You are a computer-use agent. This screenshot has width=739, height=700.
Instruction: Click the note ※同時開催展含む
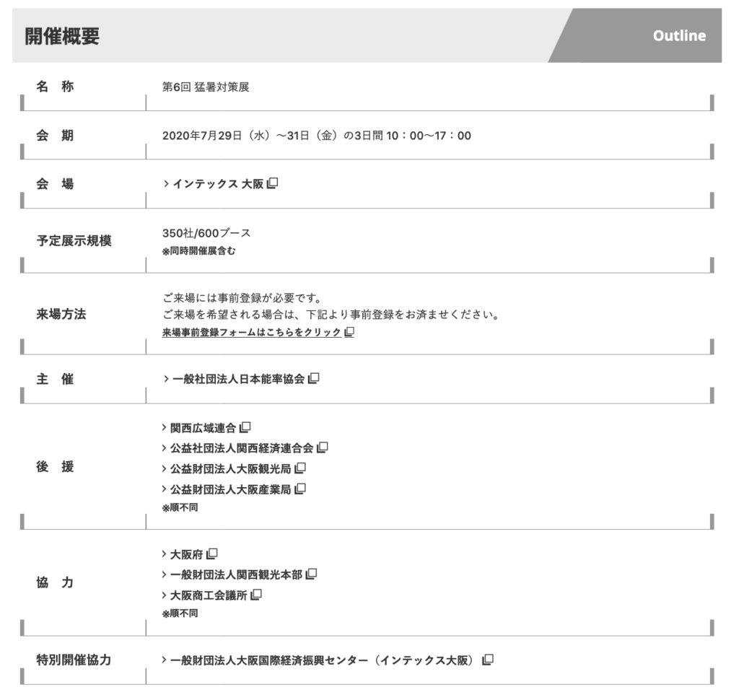198,251
